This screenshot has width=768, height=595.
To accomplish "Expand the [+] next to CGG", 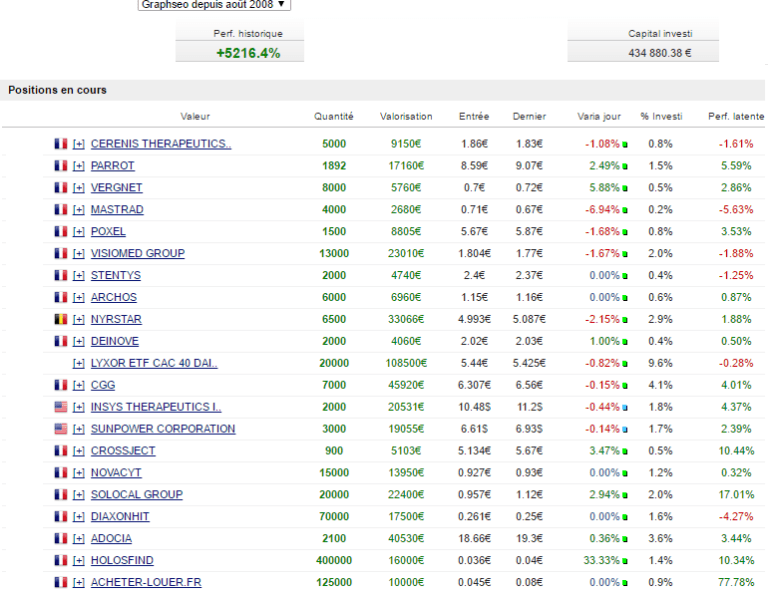I will click(79, 385).
